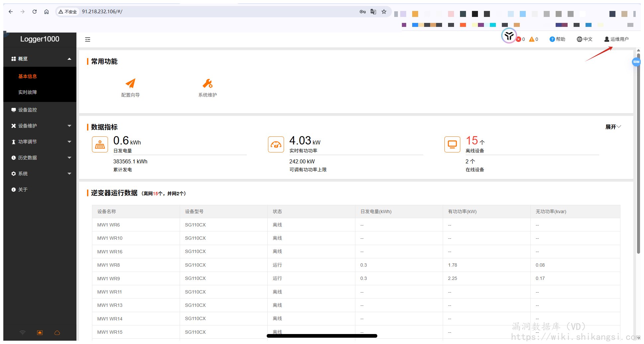Click the 242.00 kW adjustable power limit
The height and width of the screenshot is (344, 644).
(x=302, y=161)
